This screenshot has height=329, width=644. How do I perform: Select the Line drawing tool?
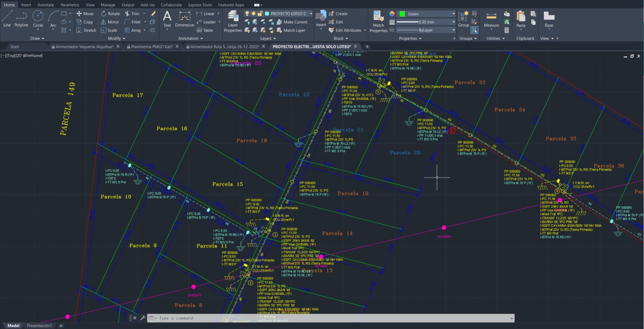[7, 19]
